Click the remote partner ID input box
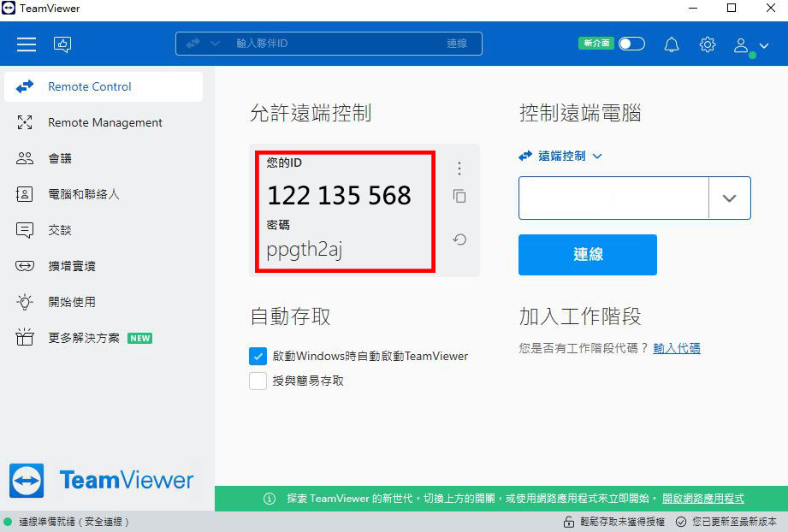788x532 pixels. click(x=613, y=198)
